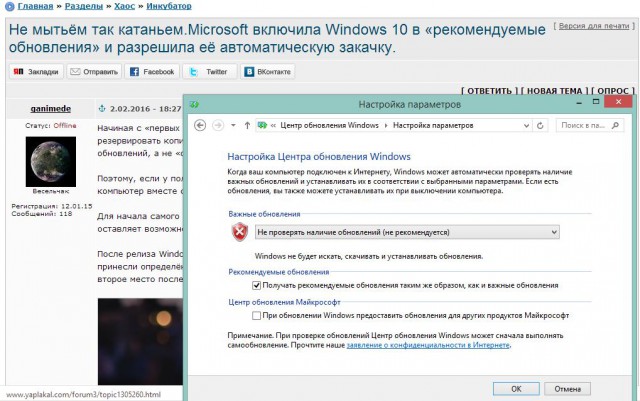
Task: Toggle recommended updates checkbox
Action: point(256,285)
